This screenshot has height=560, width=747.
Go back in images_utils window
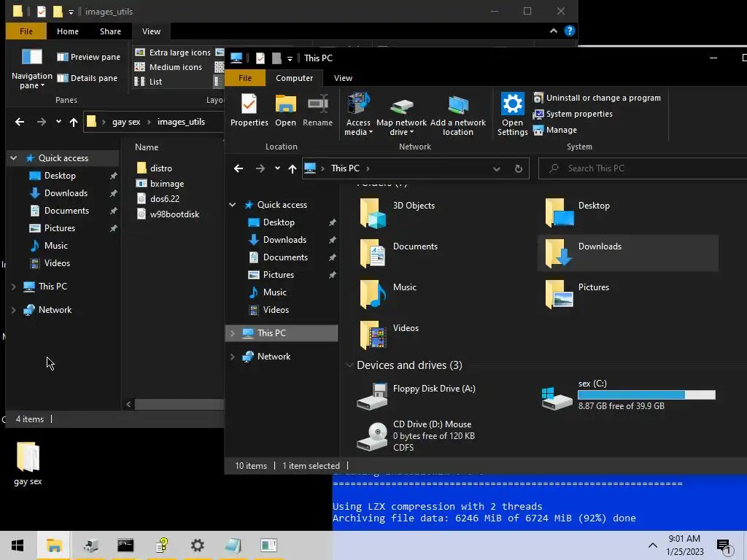20,122
